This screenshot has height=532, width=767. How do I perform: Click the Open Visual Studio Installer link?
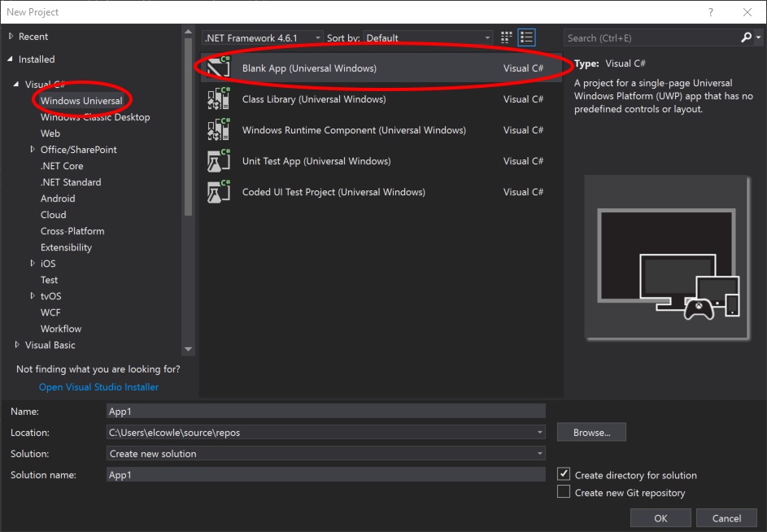[98, 386]
